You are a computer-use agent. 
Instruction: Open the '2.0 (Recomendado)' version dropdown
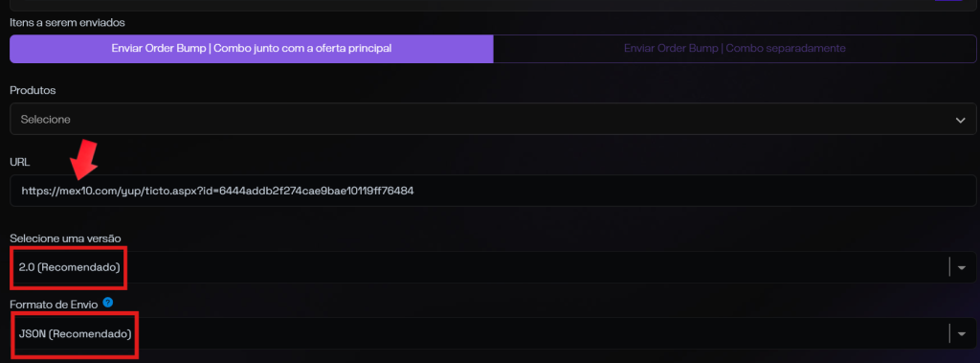[493, 267]
